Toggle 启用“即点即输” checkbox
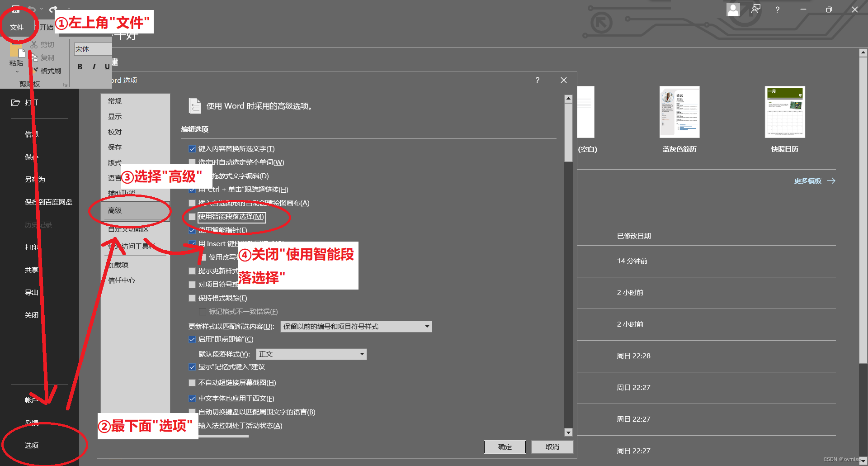 click(192, 339)
